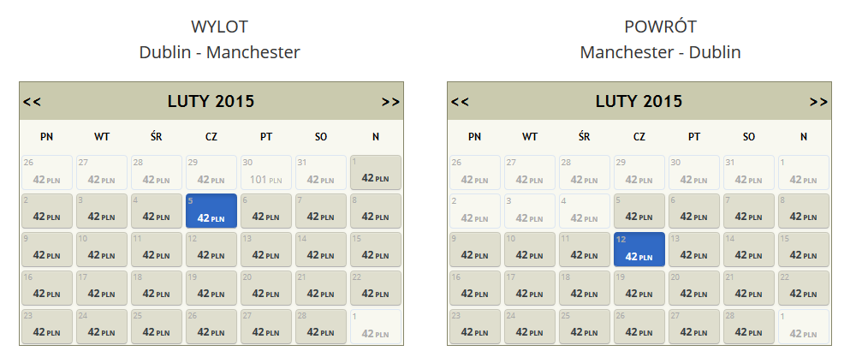
Task: Pick February 22 in departure calendar
Action: [376, 288]
